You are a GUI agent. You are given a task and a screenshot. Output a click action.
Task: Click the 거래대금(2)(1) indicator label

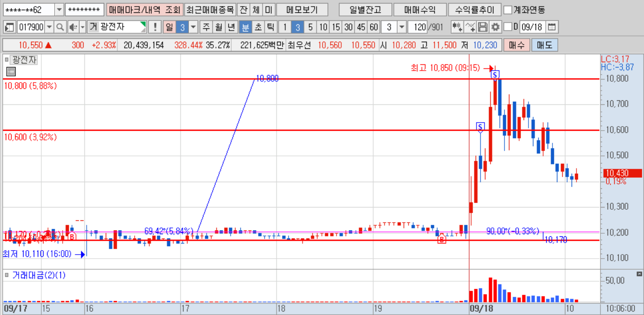(39, 275)
